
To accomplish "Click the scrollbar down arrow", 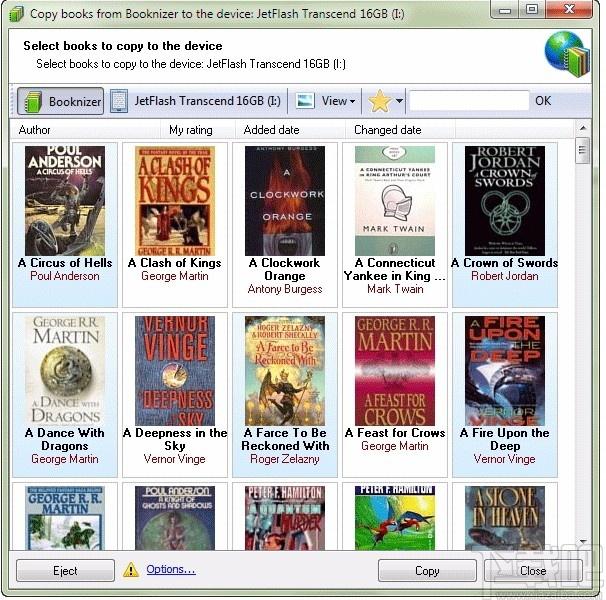I will (583, 542).
